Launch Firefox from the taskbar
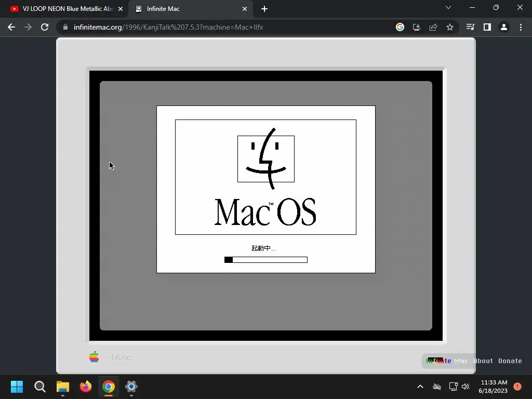 (x=86, y=387)
